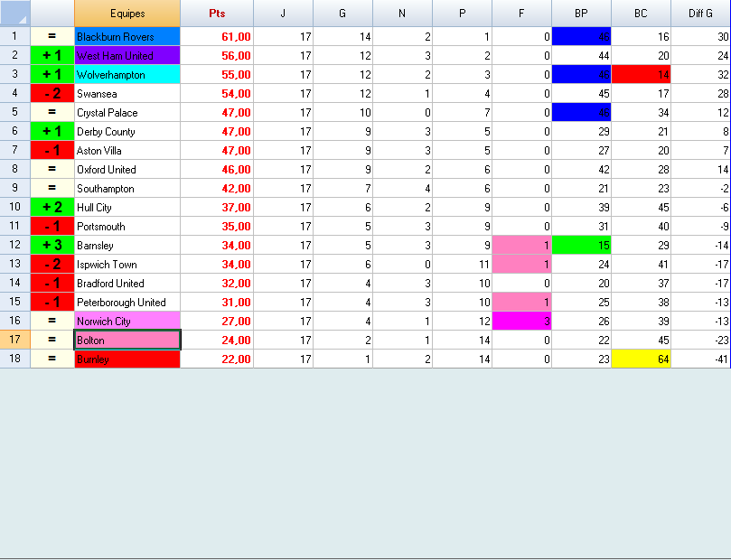Click the BP column header
Image resolution: width=731 pixels, height=560 pixels.
click(581, 13)
